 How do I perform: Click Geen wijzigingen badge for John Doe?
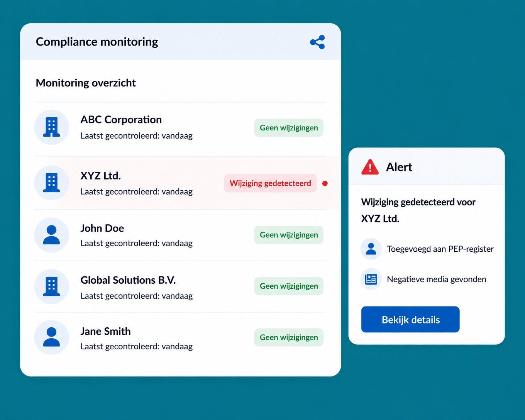point(289,235)
